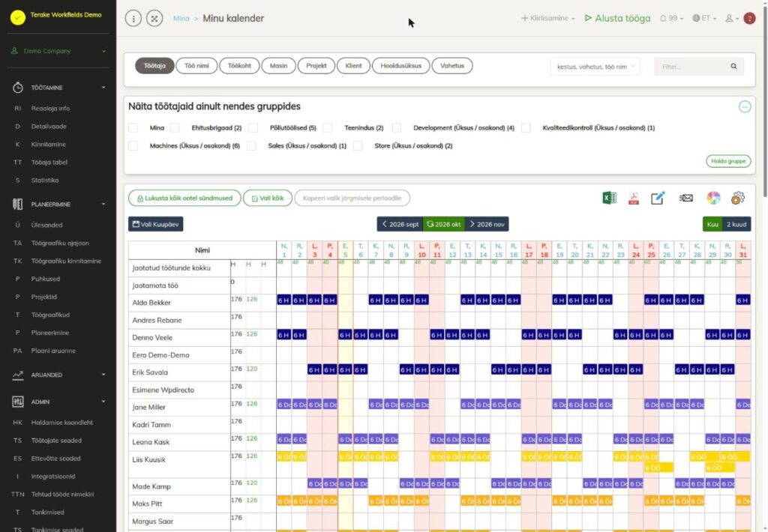
Task: Click the red help question mark icon
Action: [x=749, y=18]
